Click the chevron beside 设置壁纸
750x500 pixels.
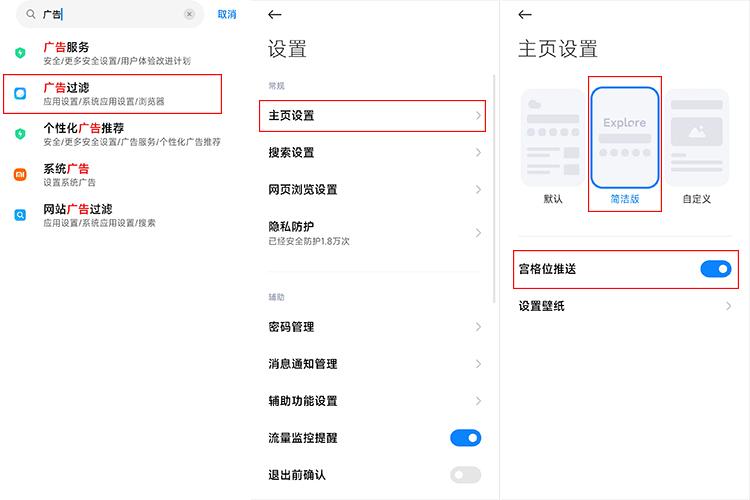pyautogui.click(x=728, y=306)
